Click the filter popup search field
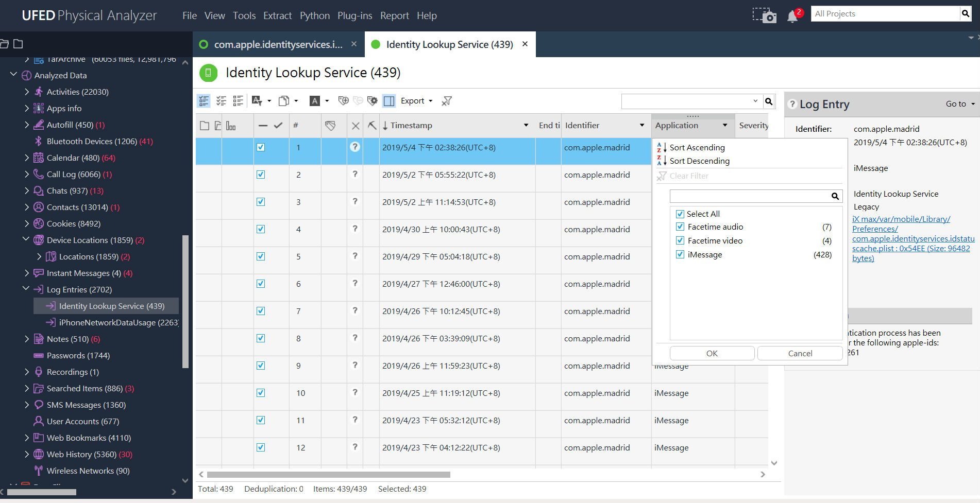This screenshot has height=503, width=980. point(750,196)
